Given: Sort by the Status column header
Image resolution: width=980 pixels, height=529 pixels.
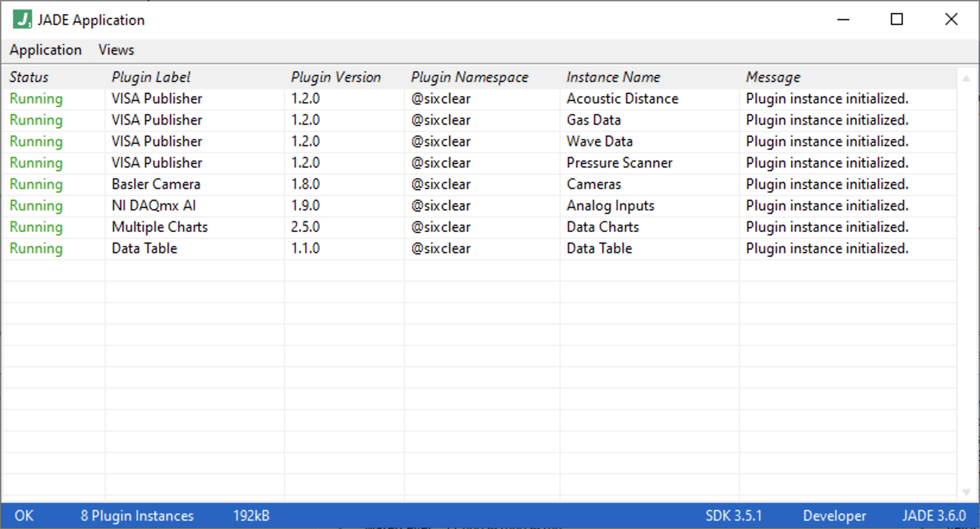Looking at the screenshot, I should pyautogui.click(x=29, y=77).
